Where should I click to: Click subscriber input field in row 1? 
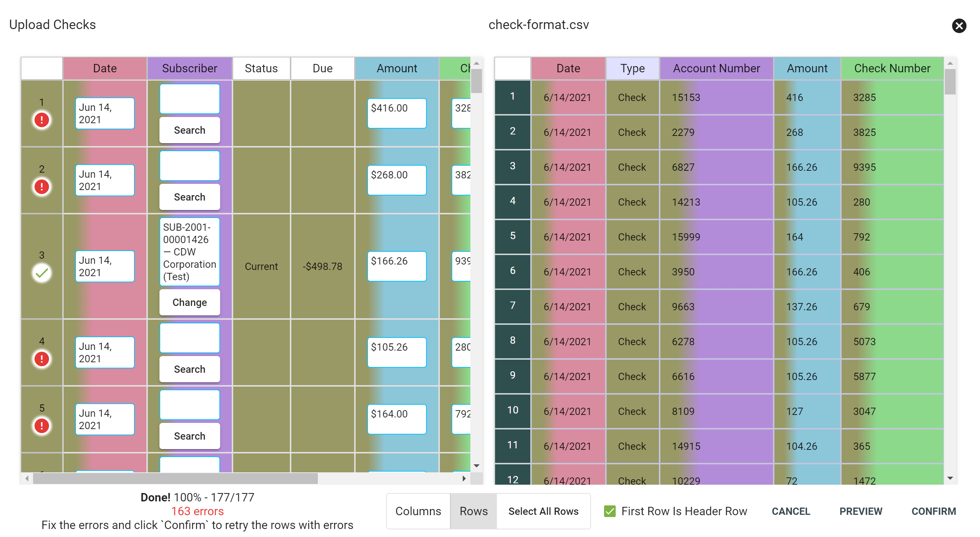[x=190, y=99]
